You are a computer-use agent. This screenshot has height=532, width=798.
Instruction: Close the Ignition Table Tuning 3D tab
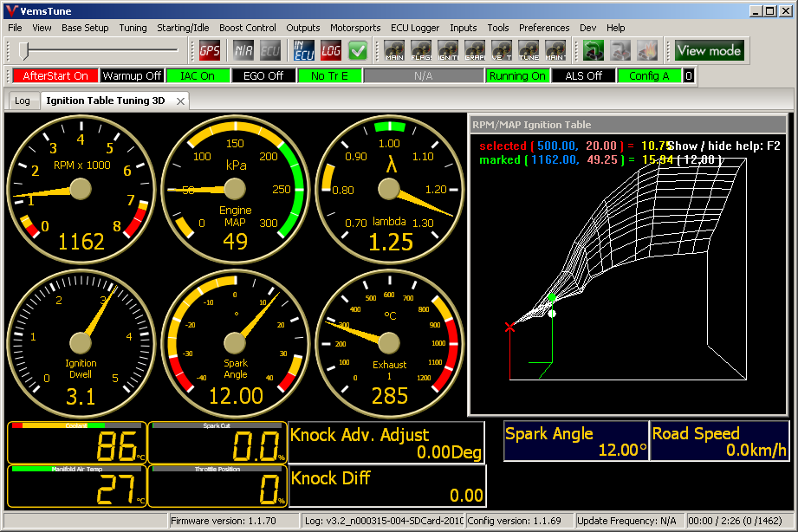coord(180,101)
